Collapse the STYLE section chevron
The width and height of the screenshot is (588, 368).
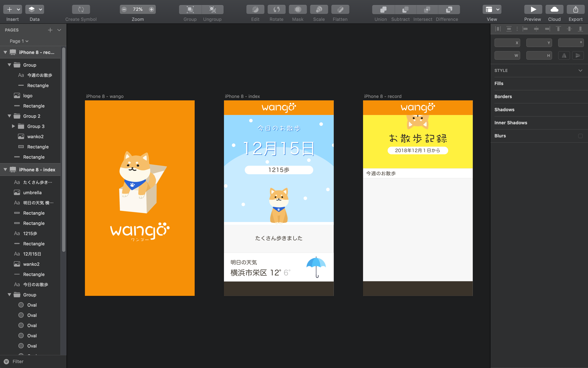(580, 71)
